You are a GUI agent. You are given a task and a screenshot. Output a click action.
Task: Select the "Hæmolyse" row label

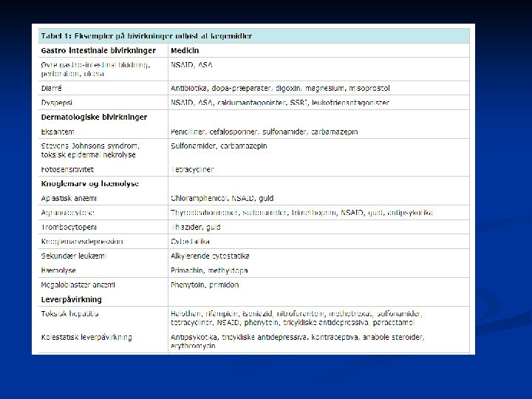tap(58, 270)
